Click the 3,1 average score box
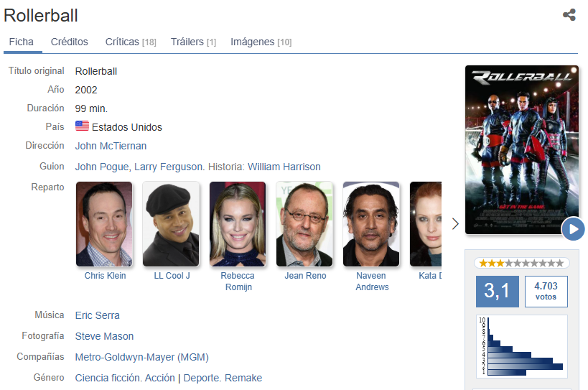Screen dimensions: 588x390 (x=498, y=292)
